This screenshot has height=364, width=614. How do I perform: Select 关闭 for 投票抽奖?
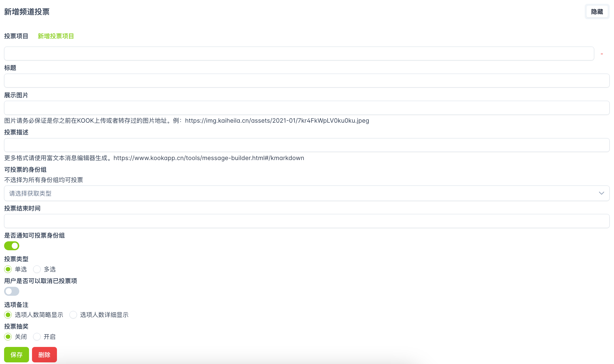(8, 337)
